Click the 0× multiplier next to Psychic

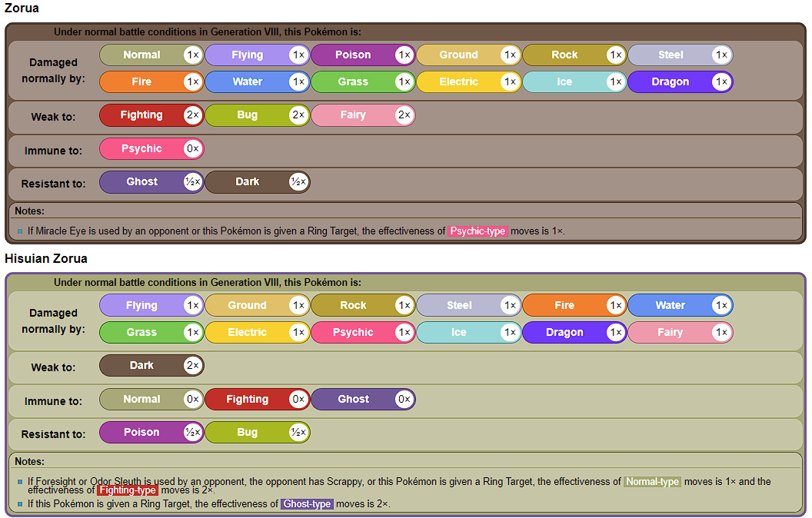(x=193, y=149)
